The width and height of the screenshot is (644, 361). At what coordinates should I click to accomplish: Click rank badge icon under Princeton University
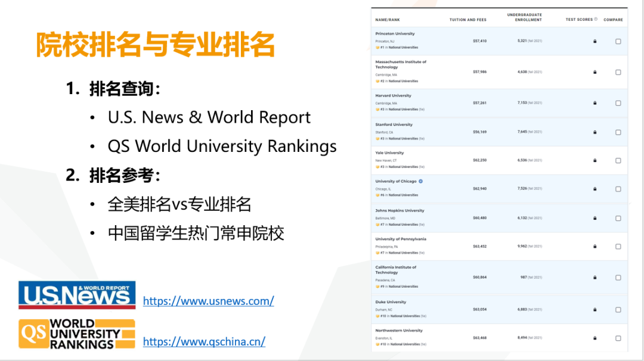(377, 48)
